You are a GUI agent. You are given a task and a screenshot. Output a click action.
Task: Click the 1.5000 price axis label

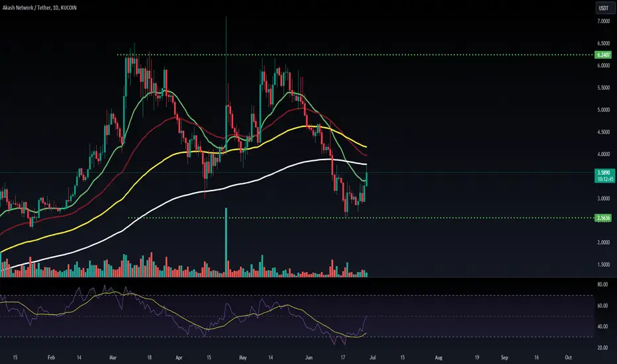[x=603, y=265]
